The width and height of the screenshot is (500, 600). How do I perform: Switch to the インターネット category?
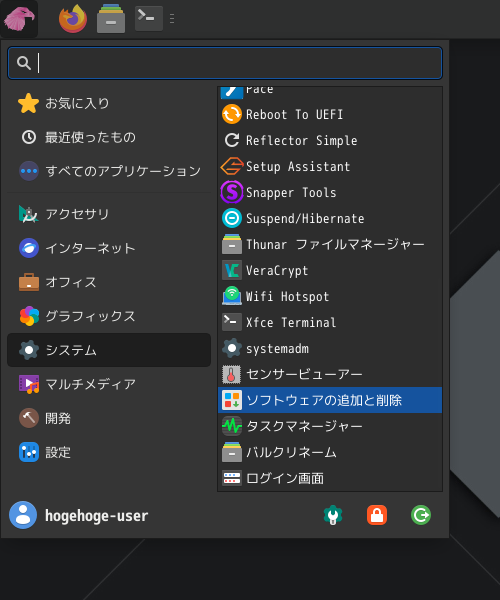coord(109,248)
